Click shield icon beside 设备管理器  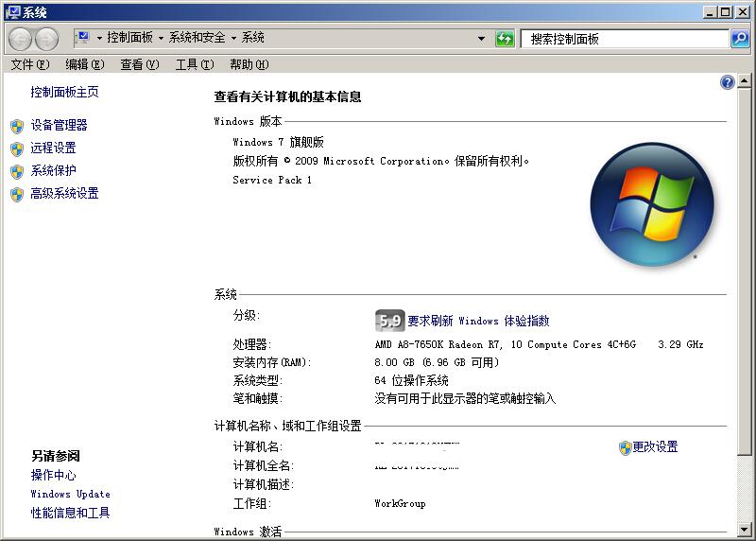[17, 127]
